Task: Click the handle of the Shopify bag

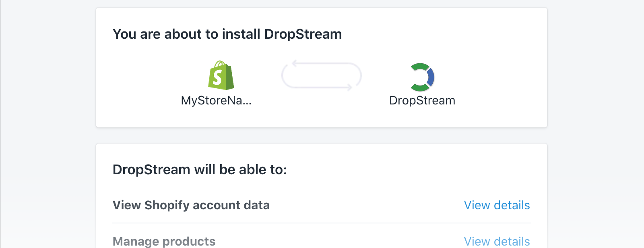Action: point(221,65)
